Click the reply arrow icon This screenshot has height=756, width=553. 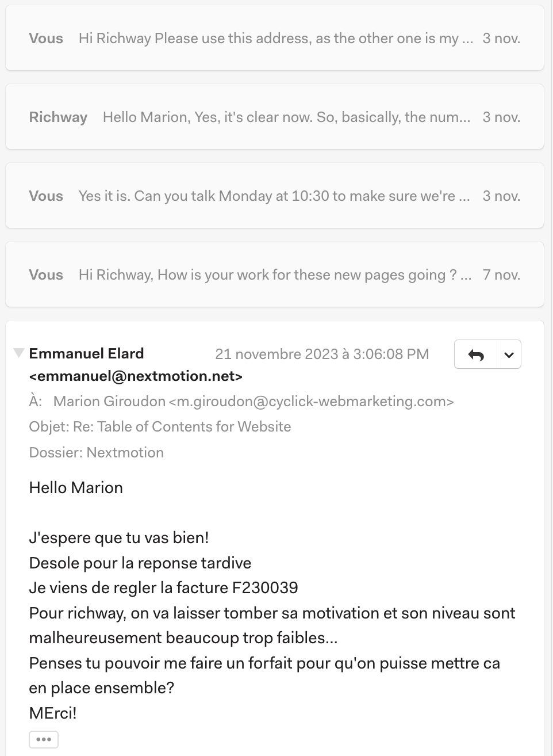pyautogui.click(x=476, y=355)
